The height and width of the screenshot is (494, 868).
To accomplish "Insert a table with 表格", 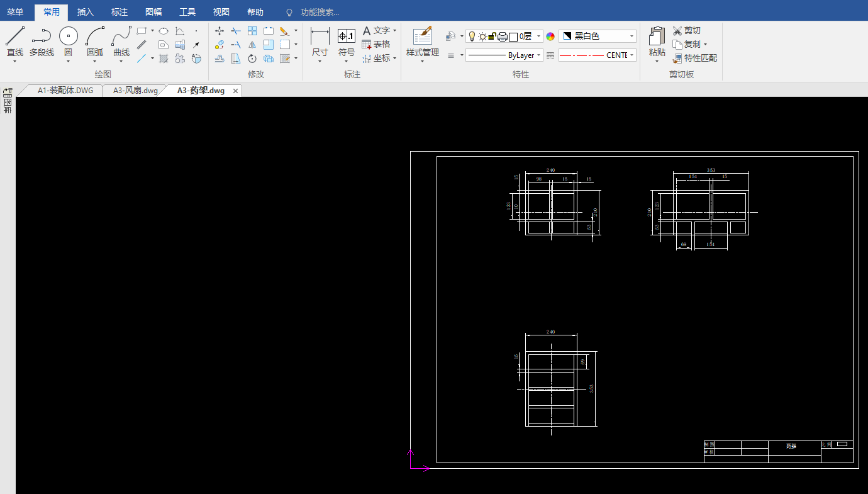I will pyautogui.click(x=376, y=44).
